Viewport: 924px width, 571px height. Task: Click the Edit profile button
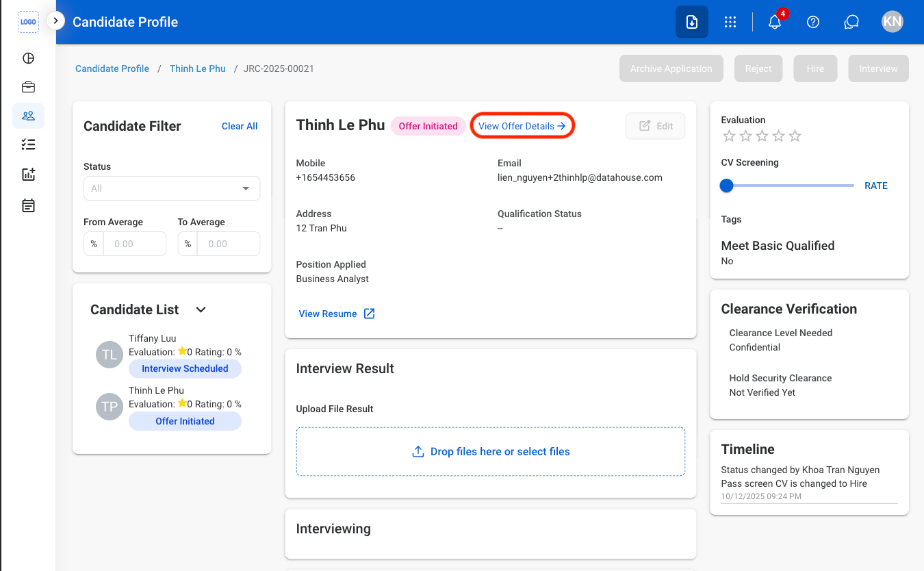(655, 126)
